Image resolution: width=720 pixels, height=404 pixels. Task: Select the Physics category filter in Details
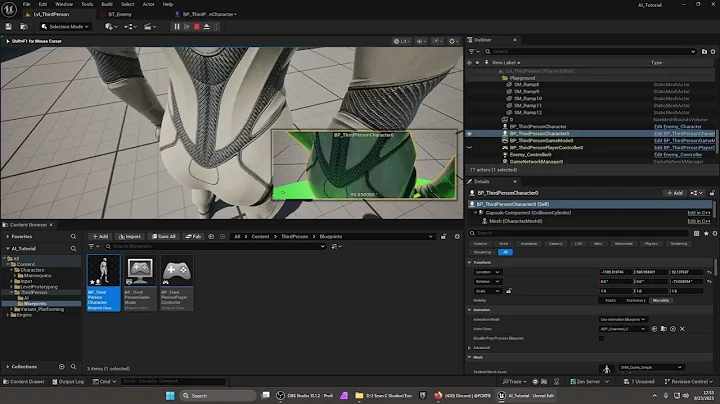pyautogui.click(x=651, y=244)
